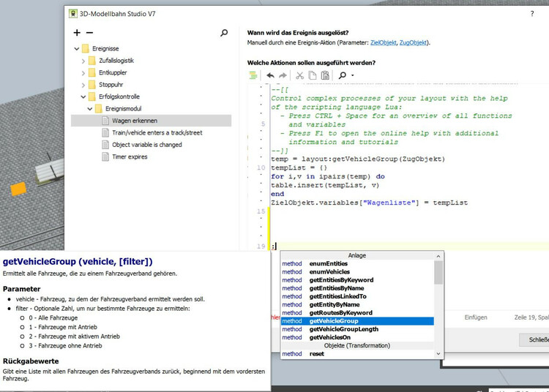Click the tempList = {} code line
Image resolution: width=549 pixels, height=392 pixels.
(x=299, y=168)
